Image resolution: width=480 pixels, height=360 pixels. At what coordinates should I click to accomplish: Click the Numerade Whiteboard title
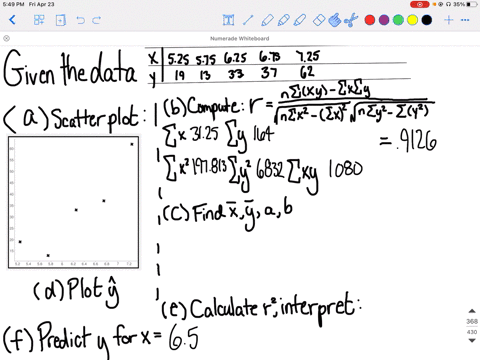239,38
